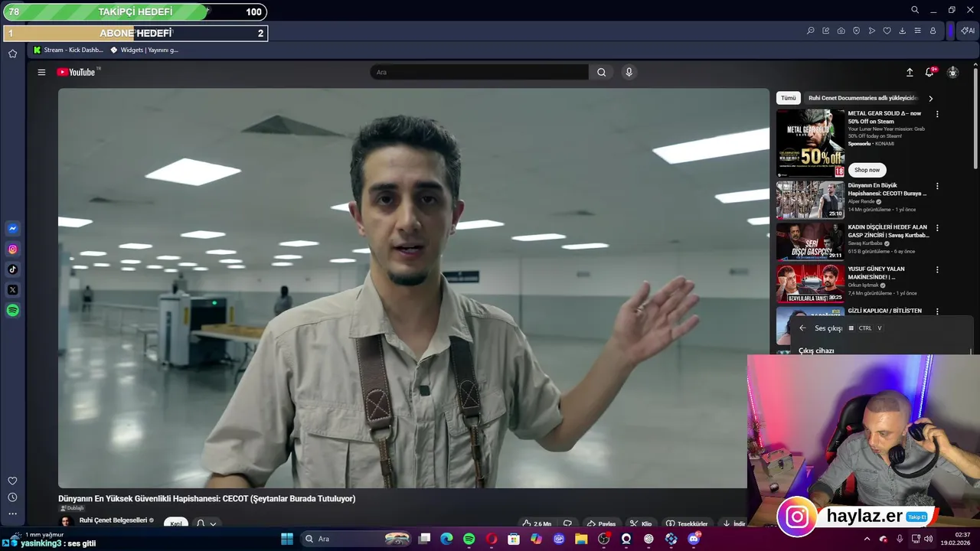Open more options for Metal Gear Solid ad
This screenshot has width=980, height=551.
click(x=937, y=114)
